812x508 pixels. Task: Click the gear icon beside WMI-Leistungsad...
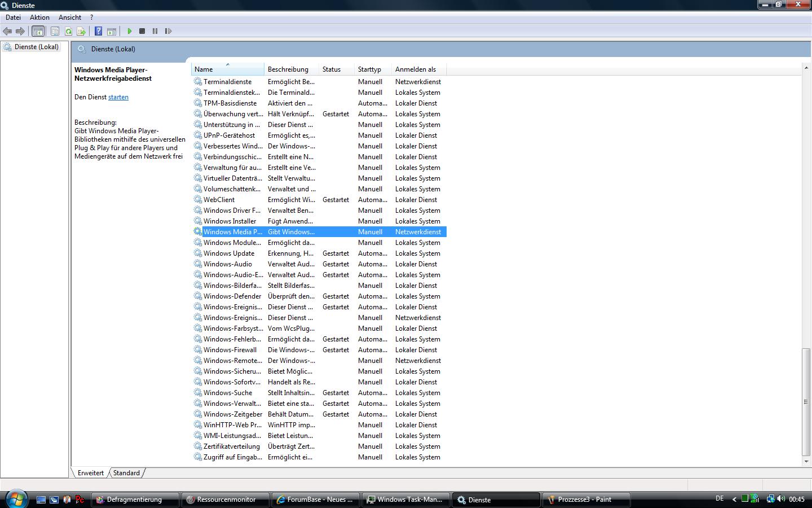click(197, 435)
